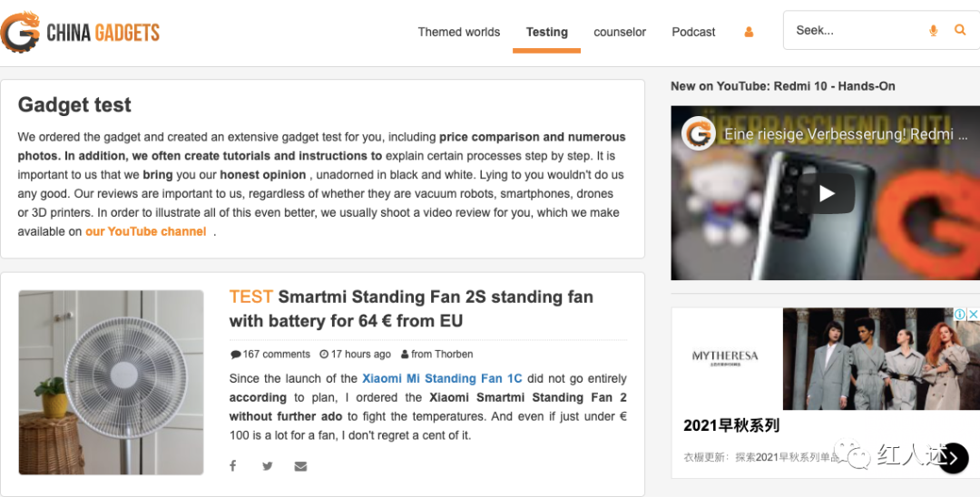Share fan article on Facebook

233,466
